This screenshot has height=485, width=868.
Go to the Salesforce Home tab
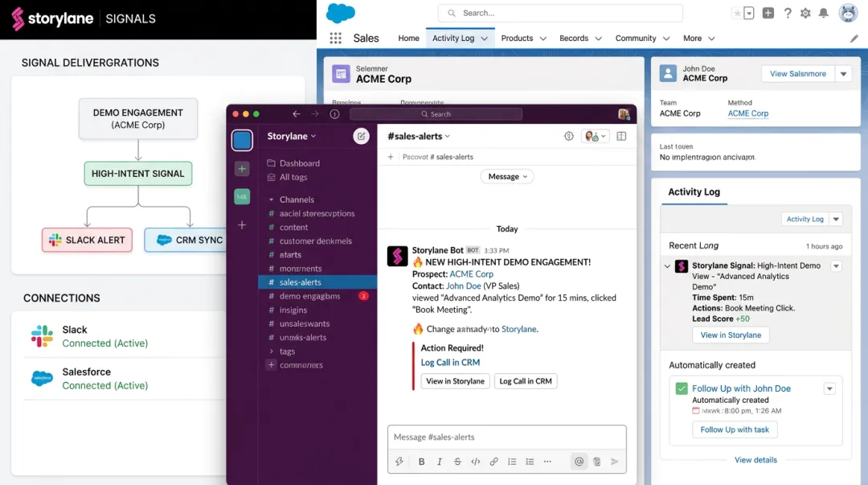pos(408,39)
